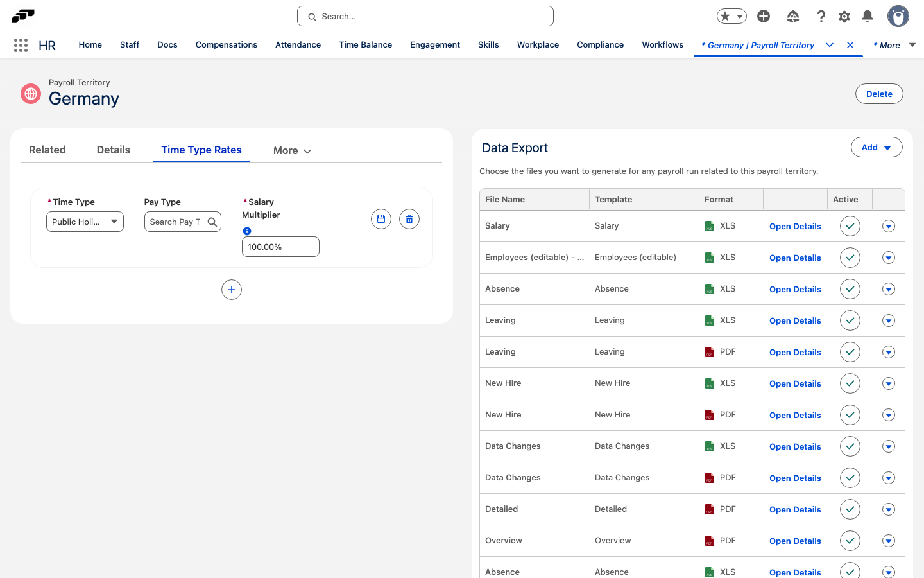
Task: Save the time type rate row
Action: [x=381, y=219]
